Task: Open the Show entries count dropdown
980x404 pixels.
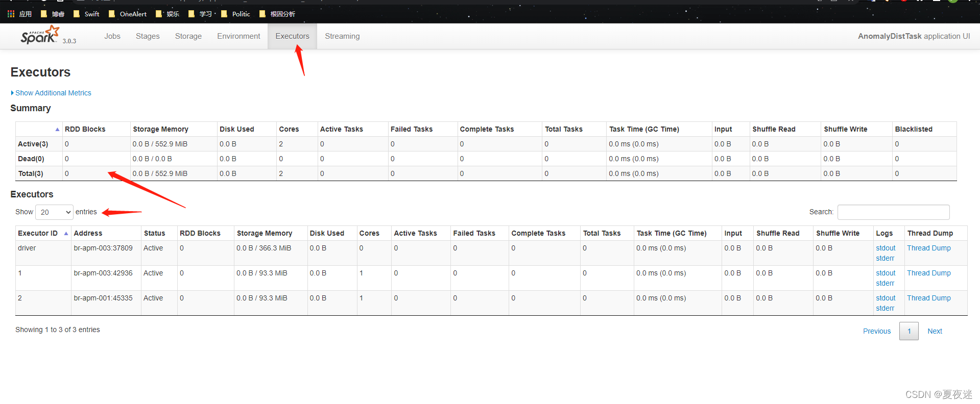Action: (55, 212)
